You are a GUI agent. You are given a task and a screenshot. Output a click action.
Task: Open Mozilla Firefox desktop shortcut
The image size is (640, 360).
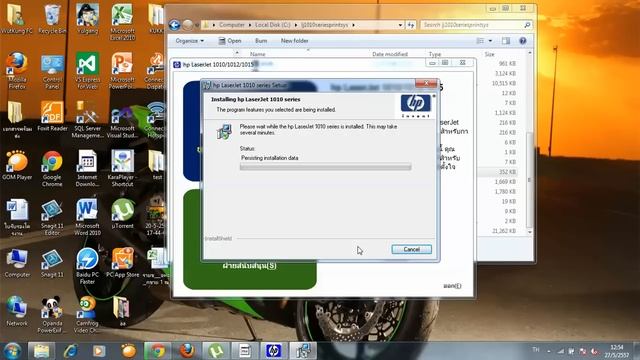(x=17, y=70)
